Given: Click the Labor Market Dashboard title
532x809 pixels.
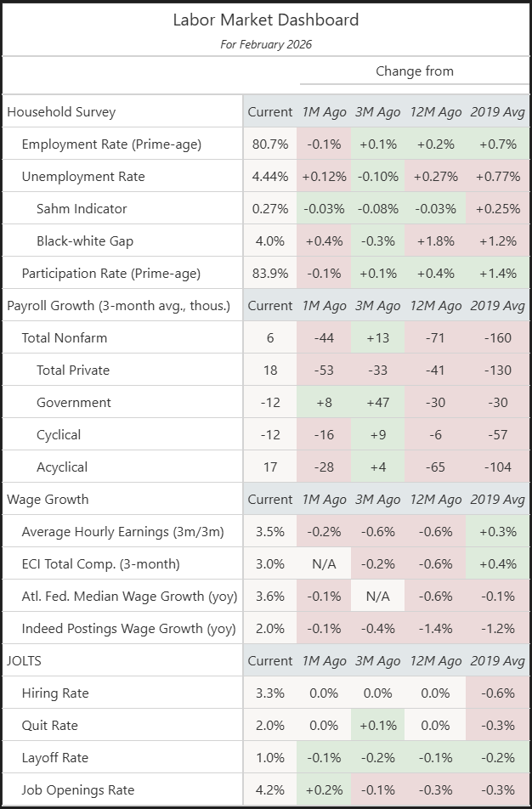Looking at the screenshot, I should [265, 20].
